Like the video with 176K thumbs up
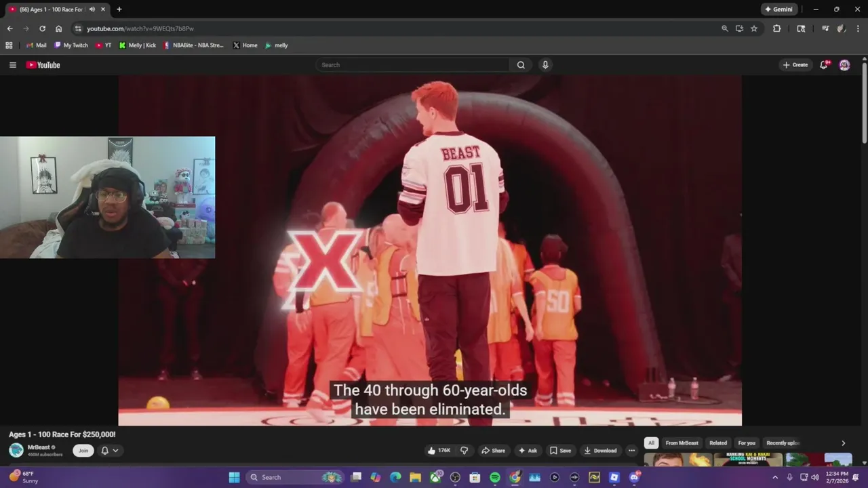The image size is (868, 488). point(439,451)
